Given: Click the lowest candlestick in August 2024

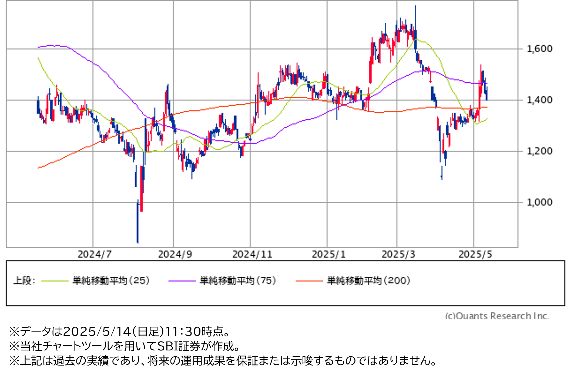Looking at the screenshot, I should 138,221.
